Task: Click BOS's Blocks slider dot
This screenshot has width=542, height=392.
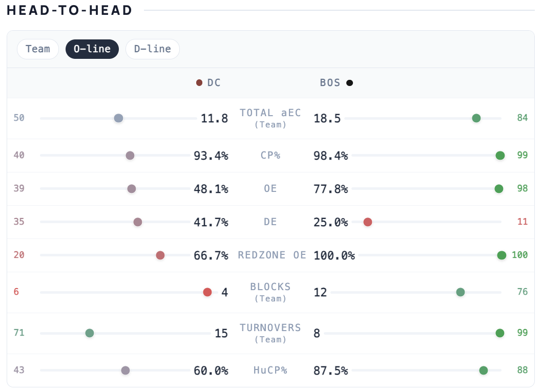Action: coord(461,292)
